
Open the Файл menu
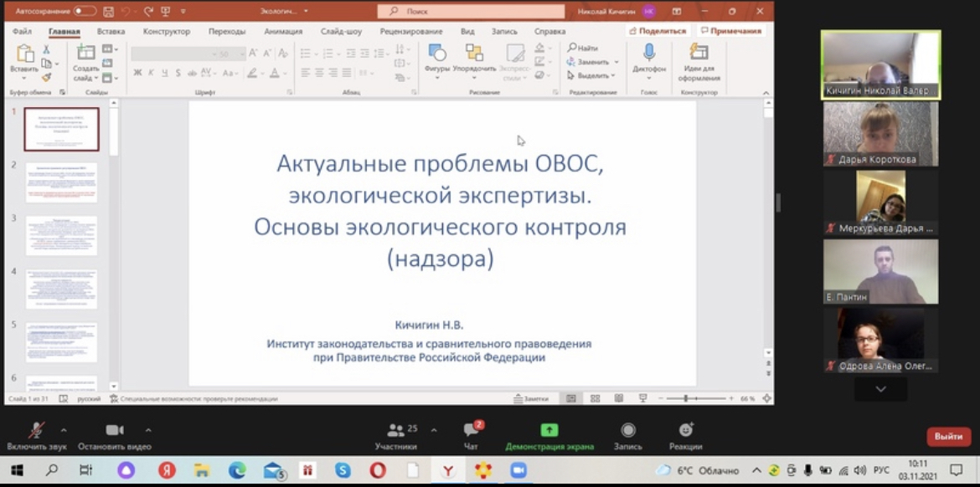tap(22, 31)
